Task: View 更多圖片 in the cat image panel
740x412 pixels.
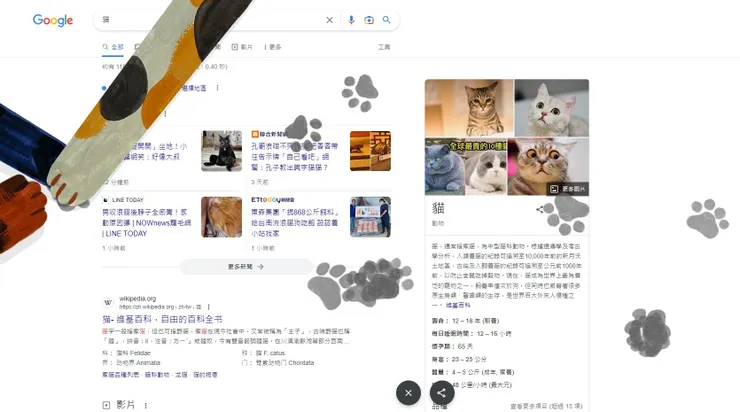Action: tap(568, 189)
